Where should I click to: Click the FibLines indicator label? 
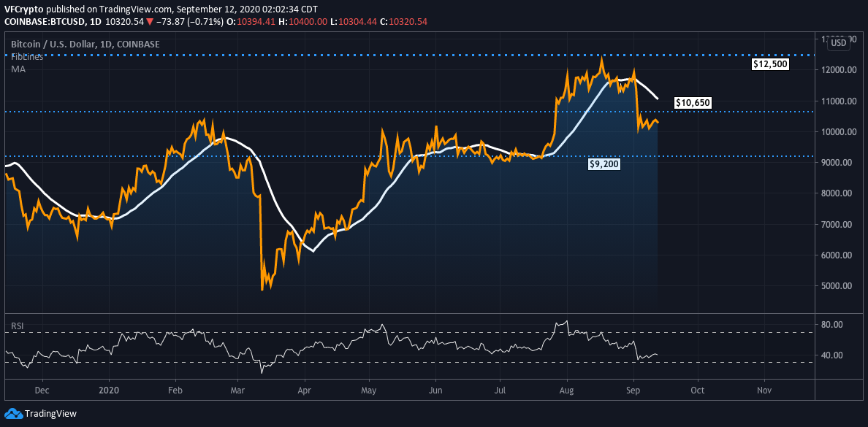[26, 56]
